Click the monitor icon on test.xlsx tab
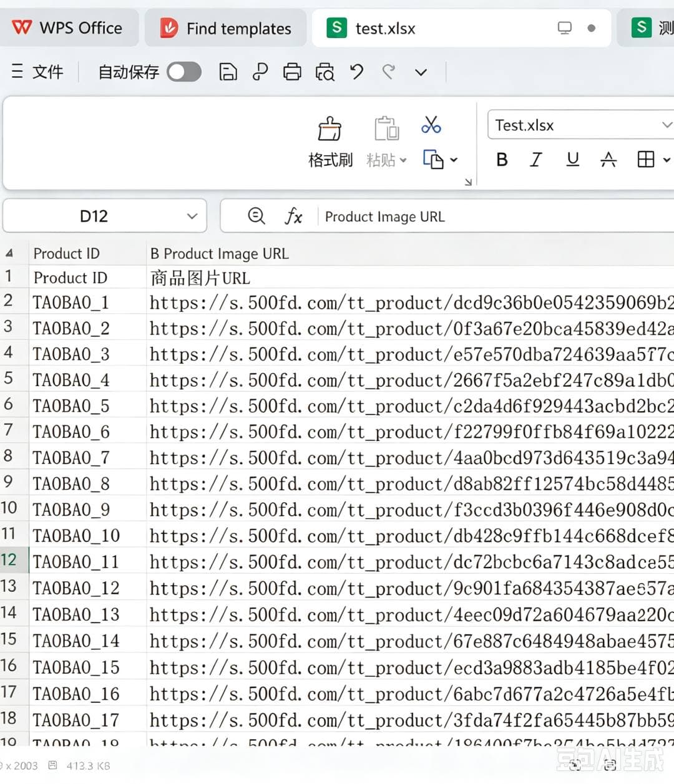 click(565, 28)
